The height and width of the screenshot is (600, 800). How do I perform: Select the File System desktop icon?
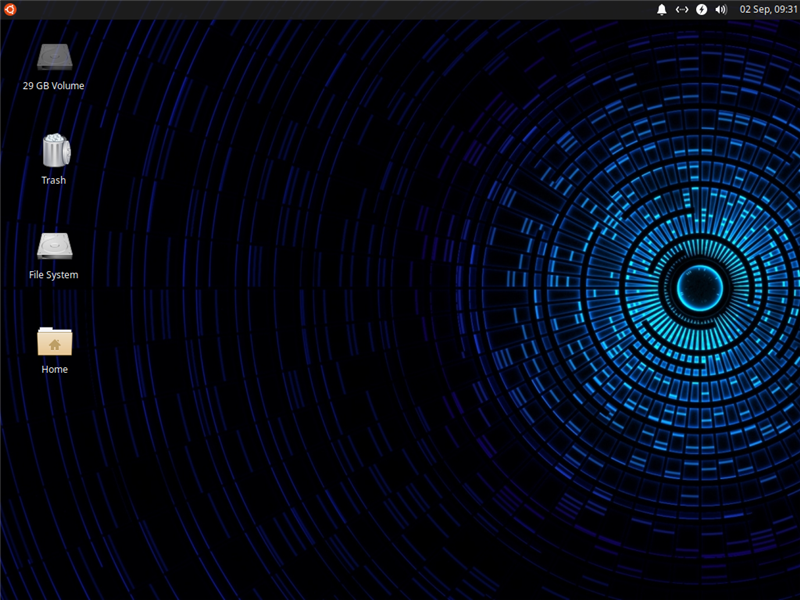[55, 246]
